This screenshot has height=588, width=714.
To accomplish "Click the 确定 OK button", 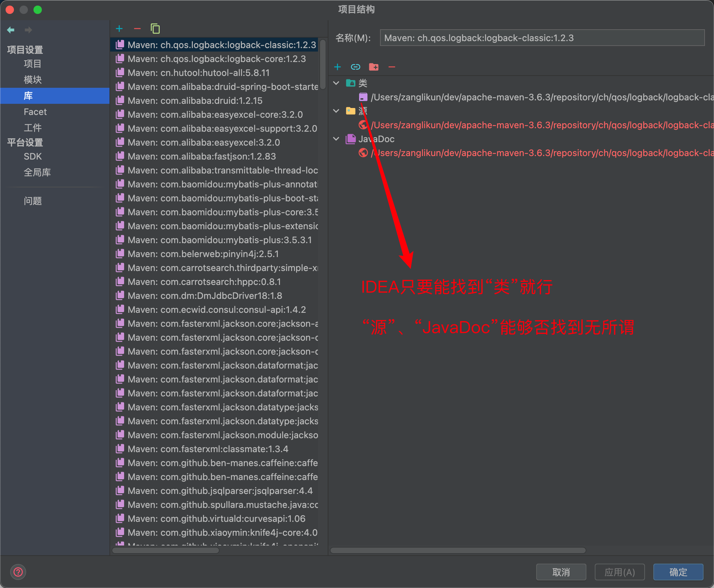I will (678, 572).
